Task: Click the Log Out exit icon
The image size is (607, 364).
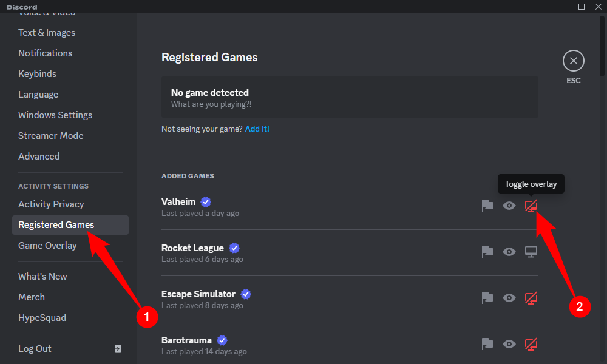Action: [118, 349]
